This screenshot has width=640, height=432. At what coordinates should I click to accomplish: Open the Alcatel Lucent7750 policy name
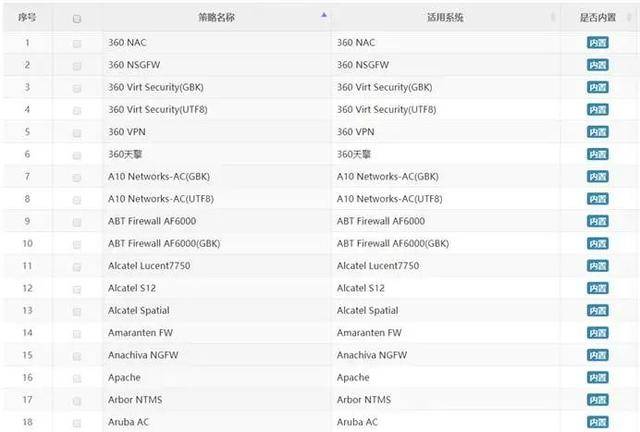point(149,265)
